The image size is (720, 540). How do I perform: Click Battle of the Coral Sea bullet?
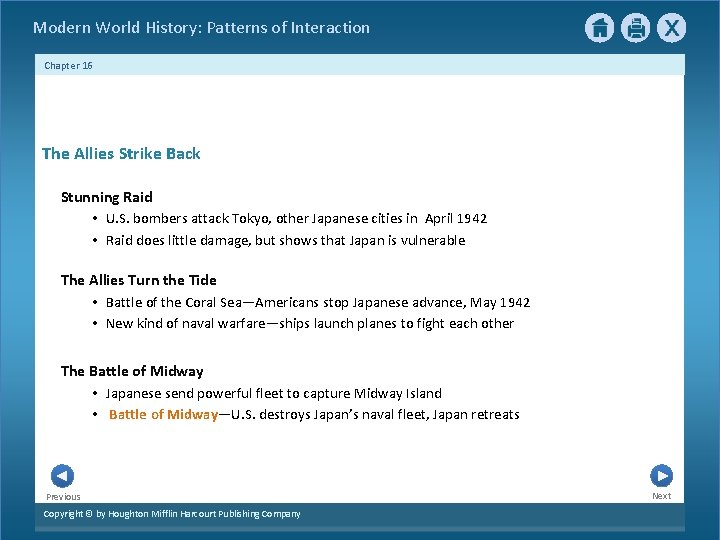click(x=318, y=303)
